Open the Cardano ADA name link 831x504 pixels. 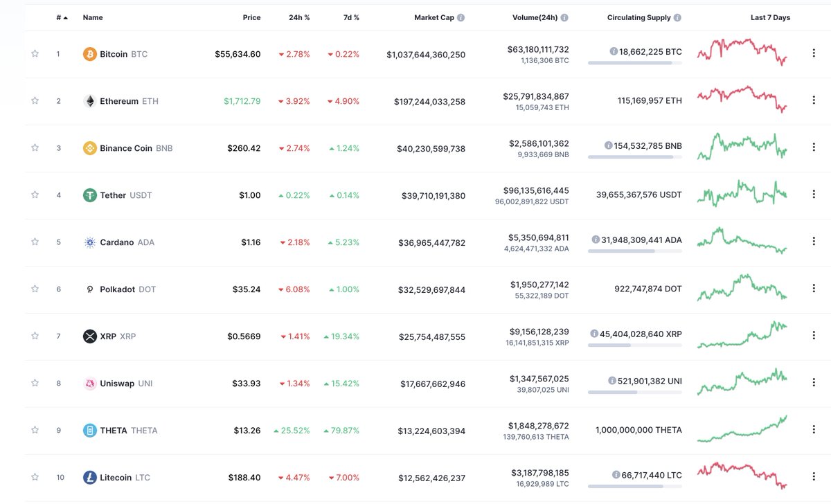tap(127, 242)
